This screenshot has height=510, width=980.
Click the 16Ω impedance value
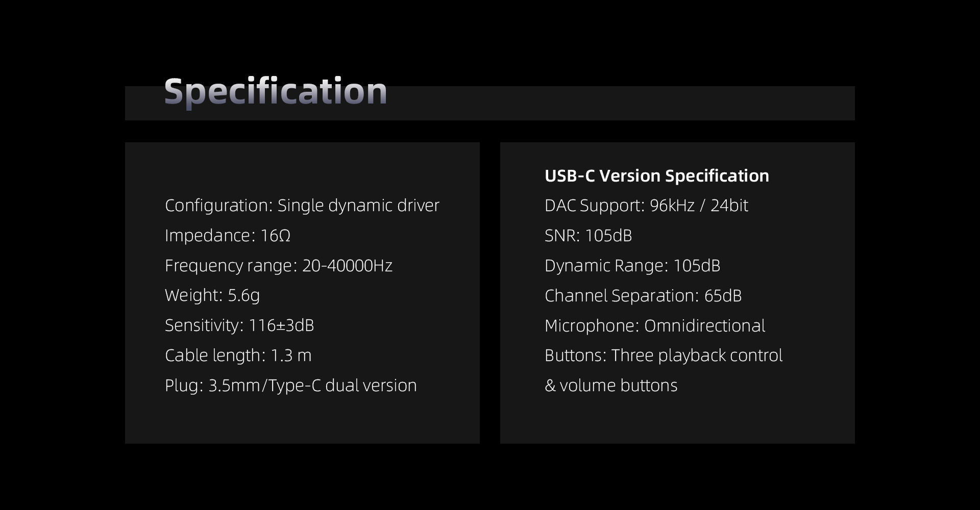276,236
